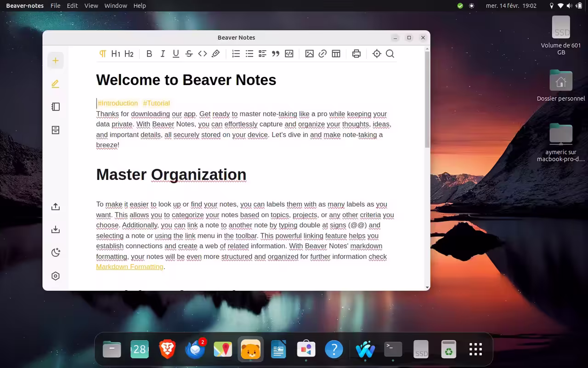Open the Window menu
Image resolution: width=588 pixels, height=368 pixels.
point(116,6)
